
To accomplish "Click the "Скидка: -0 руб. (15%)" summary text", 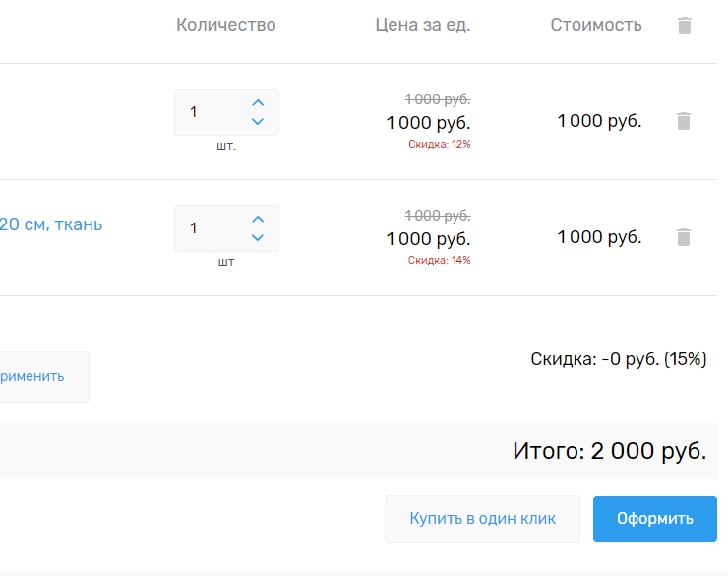I will pyautogui.click(x=618, y=359).
